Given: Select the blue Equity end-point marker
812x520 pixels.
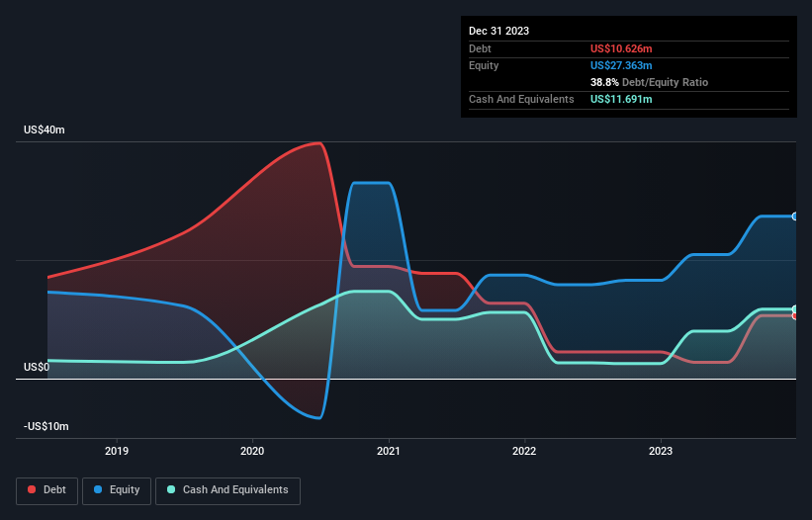Looking at the screenshot, I should pyautogui.click(x=795, y=217).
